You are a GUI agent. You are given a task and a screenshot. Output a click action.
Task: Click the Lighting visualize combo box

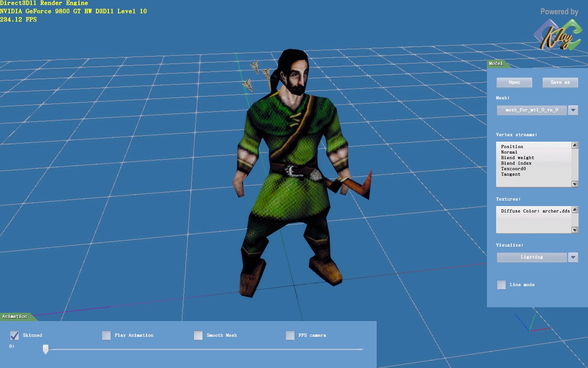[x=531, y=257]
